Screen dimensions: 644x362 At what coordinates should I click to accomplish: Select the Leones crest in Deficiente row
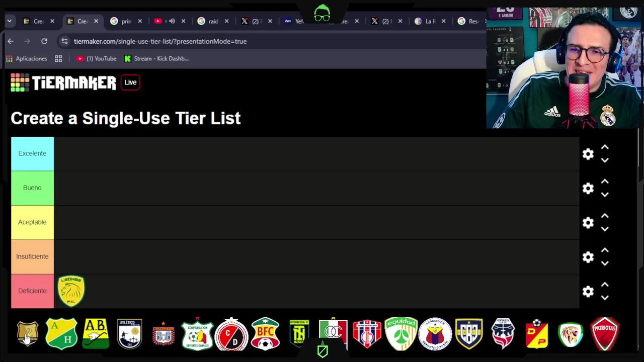pyautogui.click(x=71, y=291)
